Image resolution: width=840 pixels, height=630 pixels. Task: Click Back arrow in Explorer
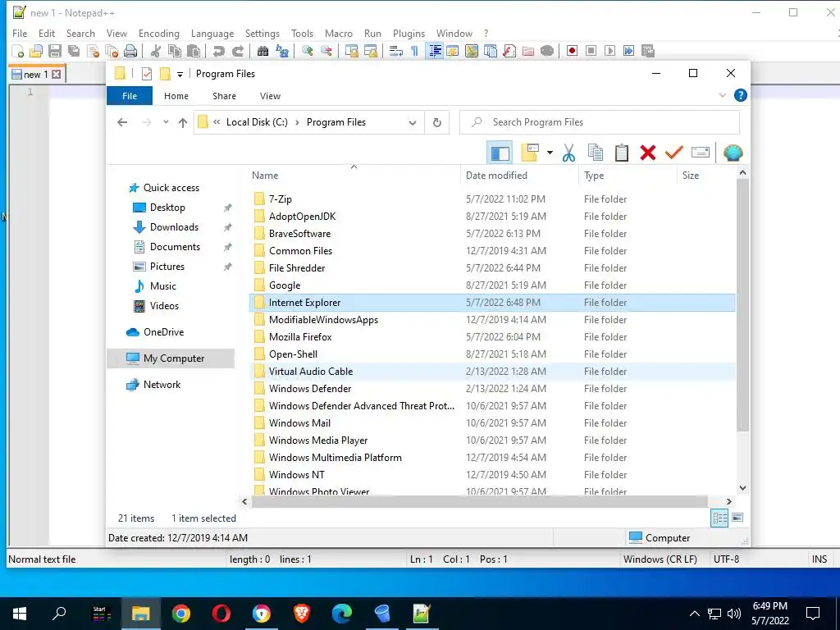pyautogui.click(x=122, y=122)
